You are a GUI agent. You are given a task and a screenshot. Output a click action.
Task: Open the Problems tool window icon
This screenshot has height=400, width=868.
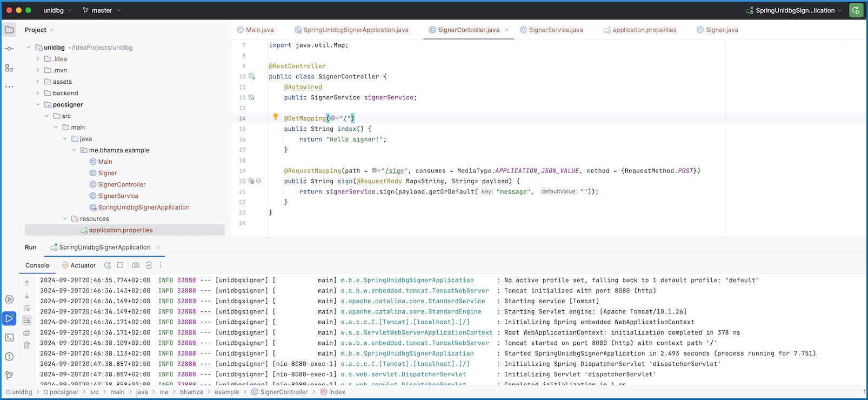click(9, 356)
